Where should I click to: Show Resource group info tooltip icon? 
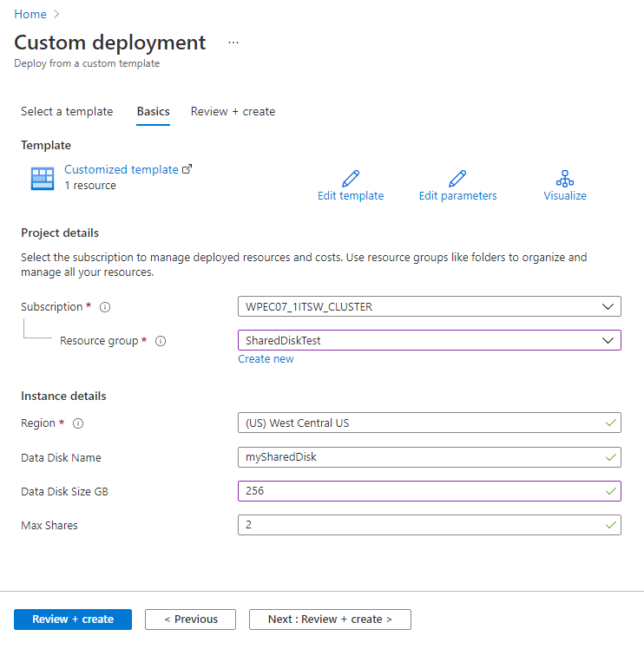(161, 341)
